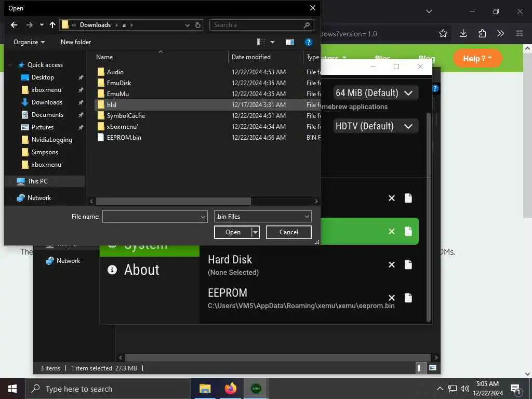Toggle the preview pane

pos(289,42)
